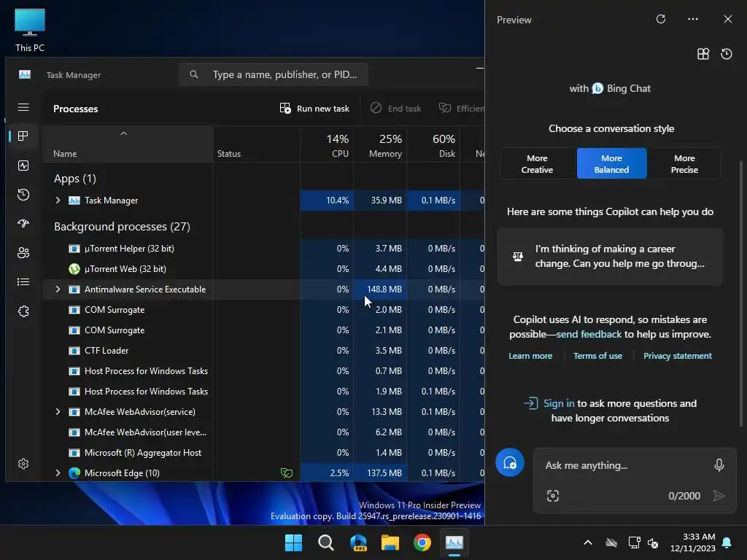747x560 pixels.
Task: Sort processes by Name column
Action: coord(127,145)
